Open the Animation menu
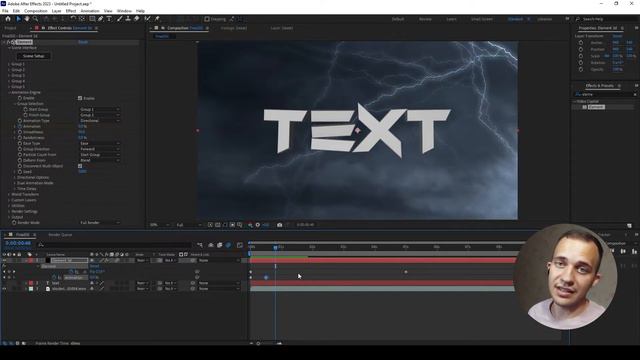This screenshot has height=360, width=640. coord(90,11)
